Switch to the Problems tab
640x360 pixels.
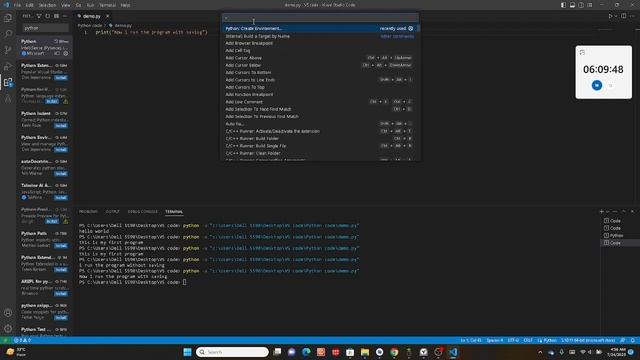pyautogui.click(x=88, y=211)
